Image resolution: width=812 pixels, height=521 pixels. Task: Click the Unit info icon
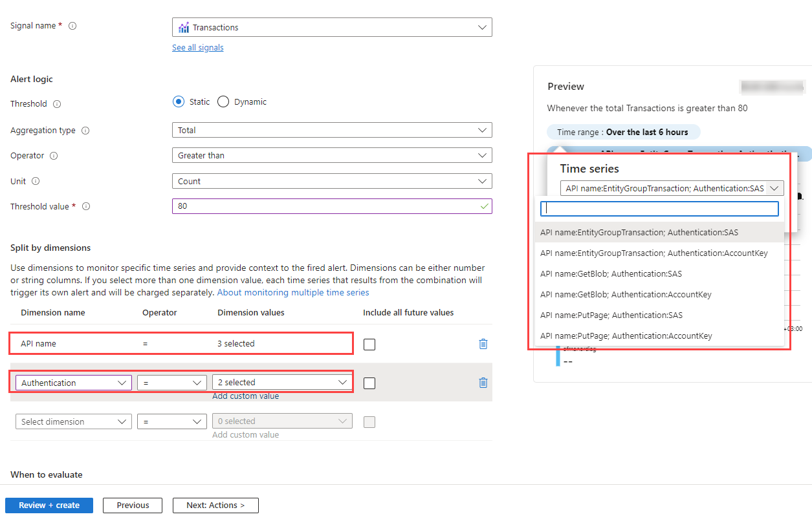36,182
